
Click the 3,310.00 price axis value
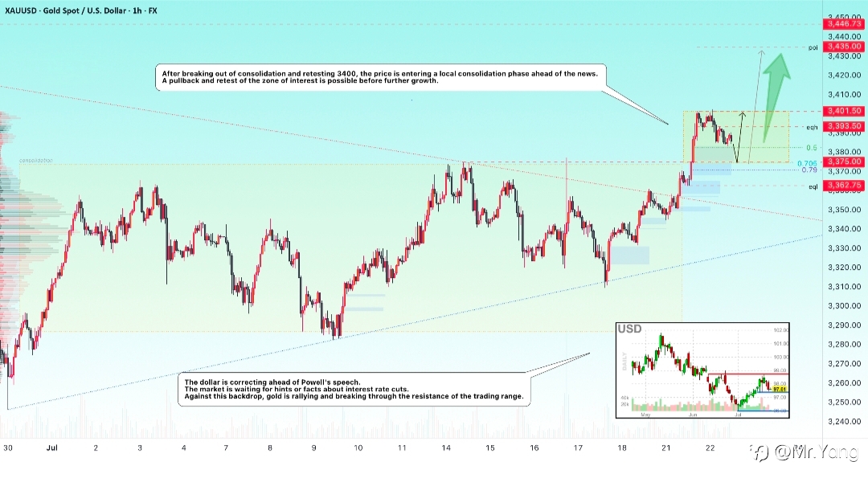coord(844,287)
